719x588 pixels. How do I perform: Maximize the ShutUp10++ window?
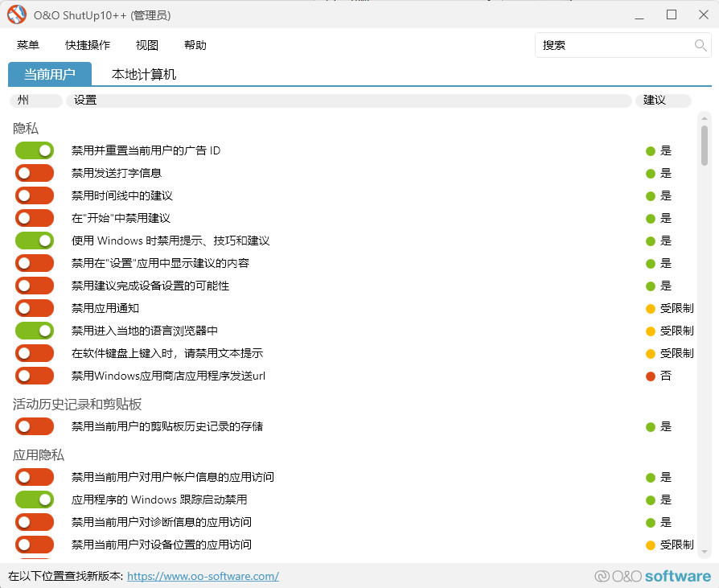pos(672,14)
